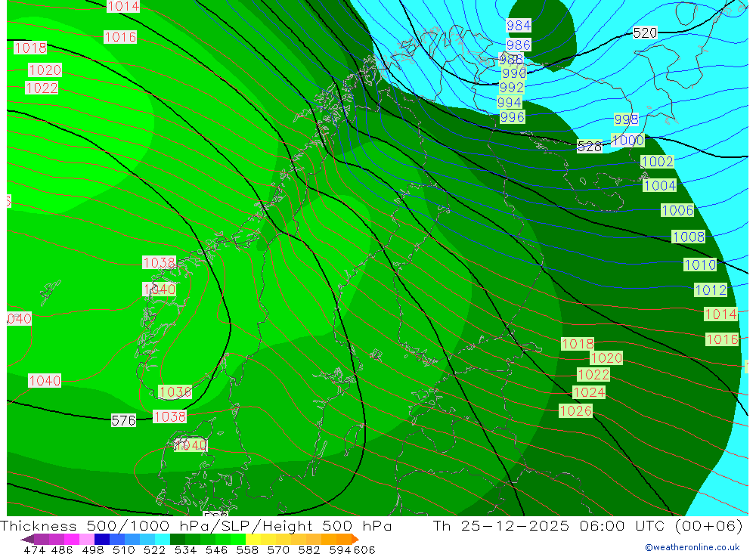Click the purple left arrow of the color scale
The image size is (756, 554).
point(27,539)
